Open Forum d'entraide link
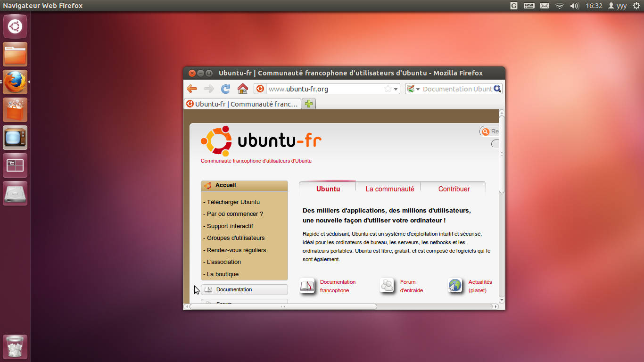The image size is (644, 362). tap(412, 286)
